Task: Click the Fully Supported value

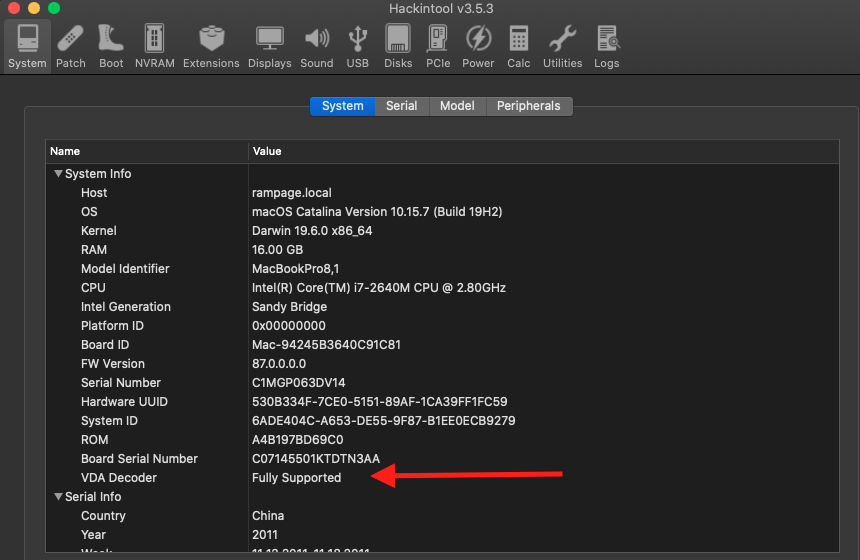Action: (297, 478)
